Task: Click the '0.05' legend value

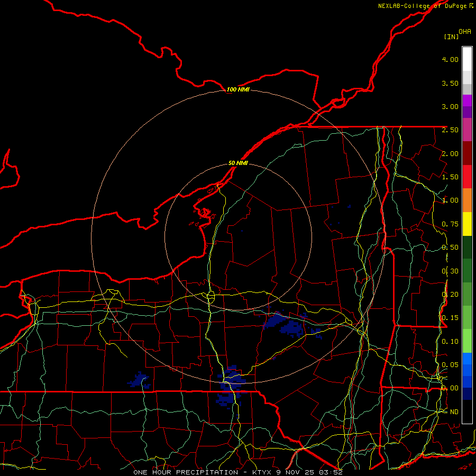Action: click(450, 365)
